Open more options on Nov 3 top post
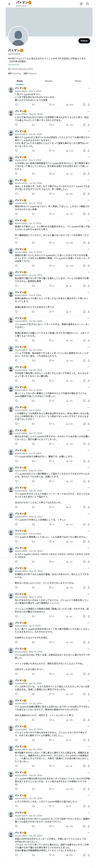 (x=89, y=88)
